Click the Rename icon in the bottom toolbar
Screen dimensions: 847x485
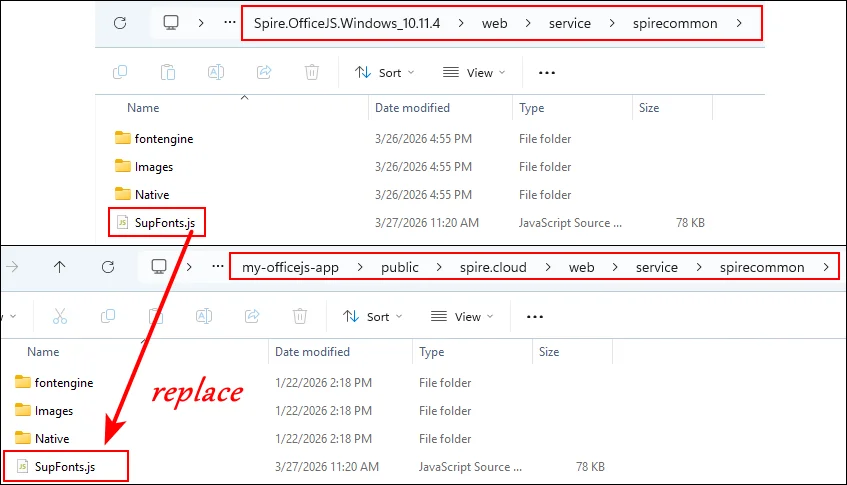pos(204,316)
